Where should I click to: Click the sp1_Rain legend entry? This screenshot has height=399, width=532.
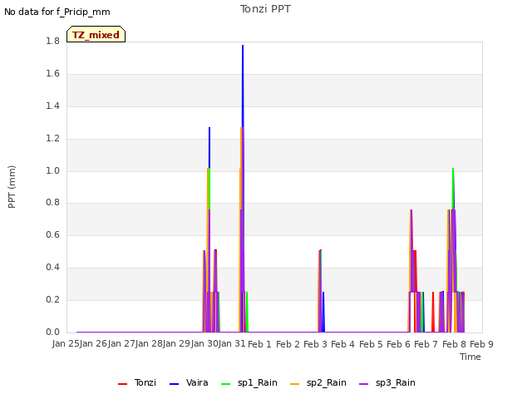point(249,383)
